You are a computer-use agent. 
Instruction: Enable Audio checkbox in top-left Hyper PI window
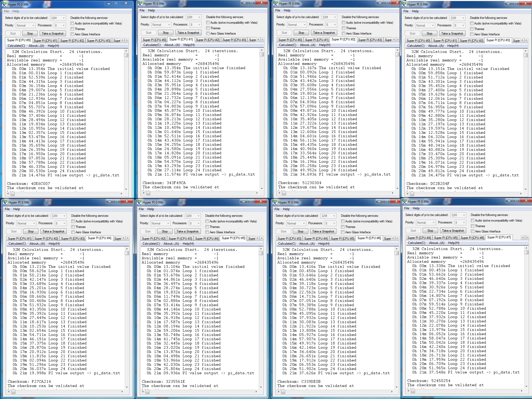[72, 23]
